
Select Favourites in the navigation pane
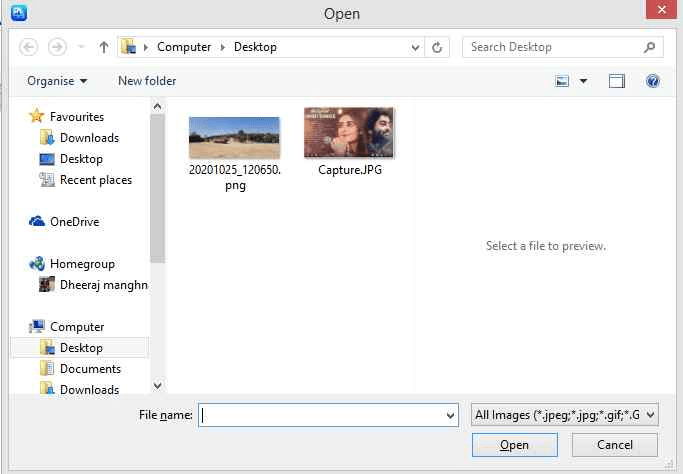77,116
